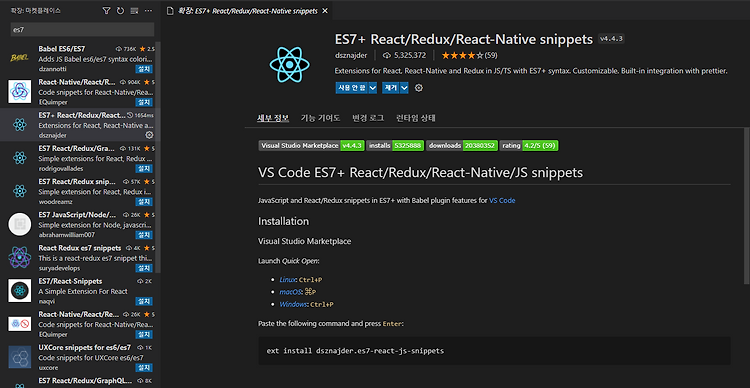Click the extensions list scrollbar

point(158,157)
